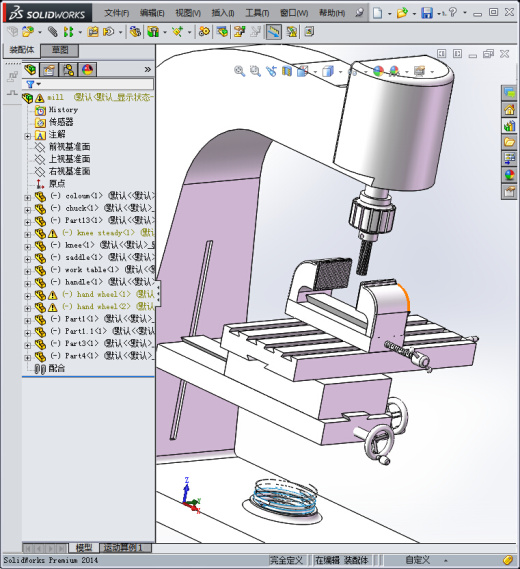Open the 文件(F) menu
The height and width of the screenshot is (569, 520).
tap(117, 13)
